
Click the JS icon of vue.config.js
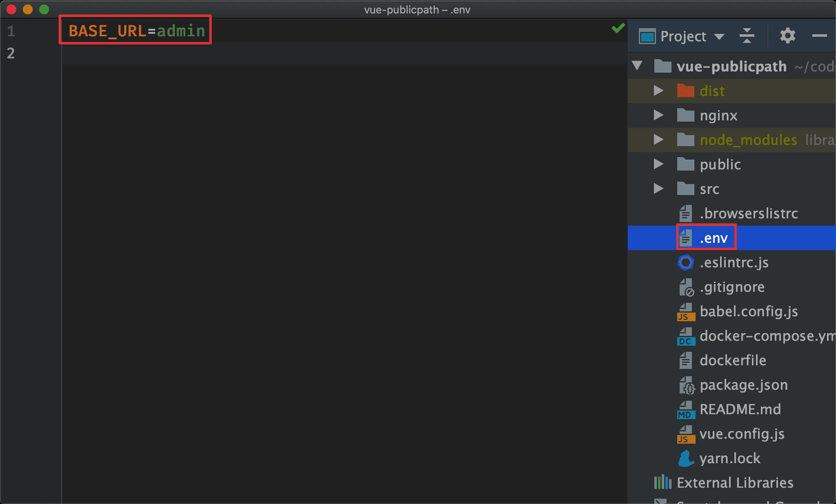click(x=686, y=434)
